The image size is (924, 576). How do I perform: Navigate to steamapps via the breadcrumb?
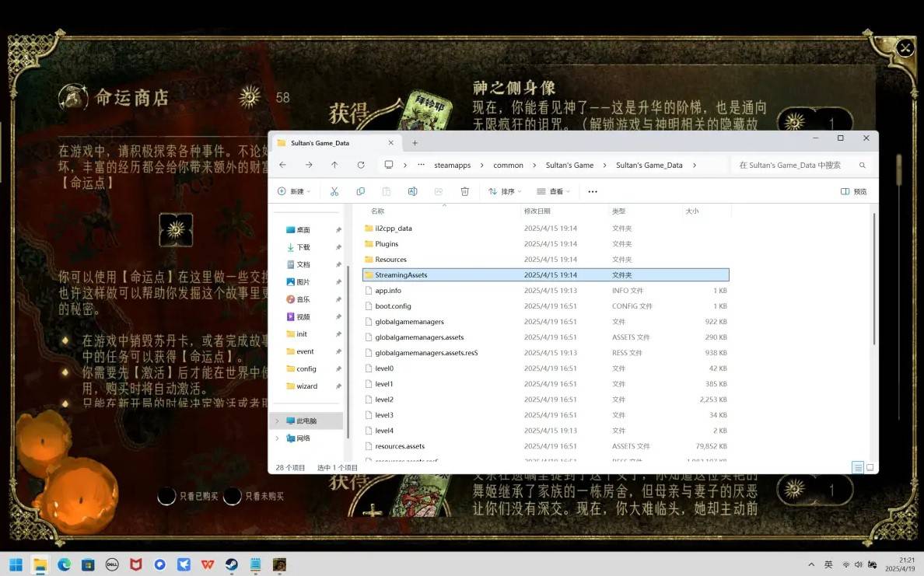pyautogui.click(x=452, y=165)
